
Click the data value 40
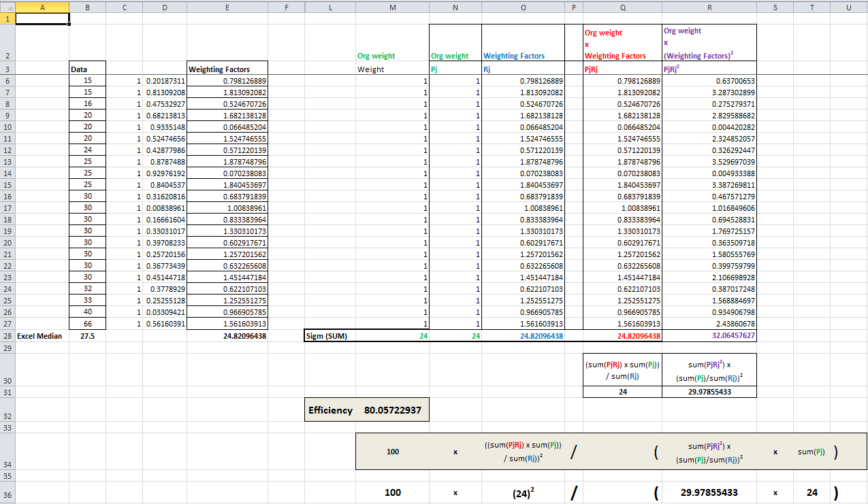pyautogui.click(x=88, y=312)
